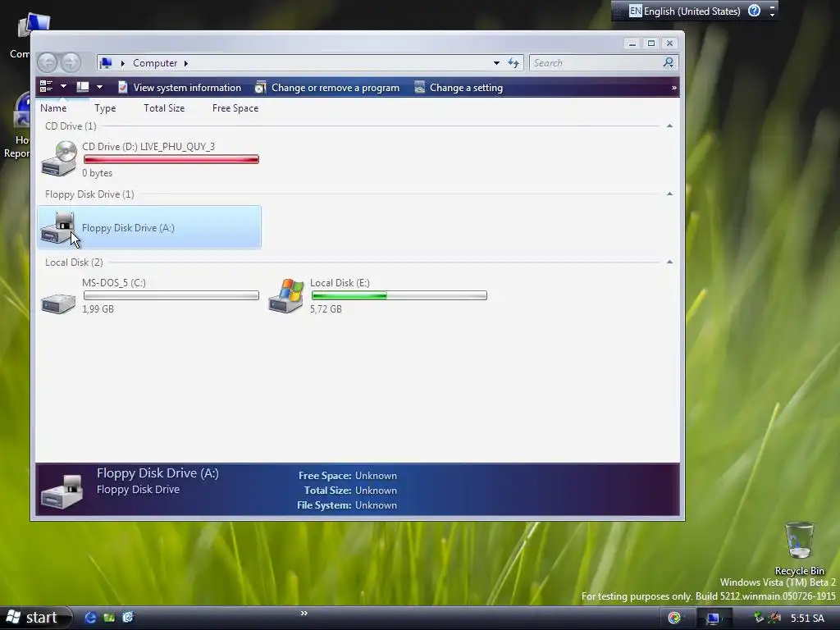Click the Organize icon in the toolbar
The height and width of the screenshot is (630, 840).
coord(46,87)
